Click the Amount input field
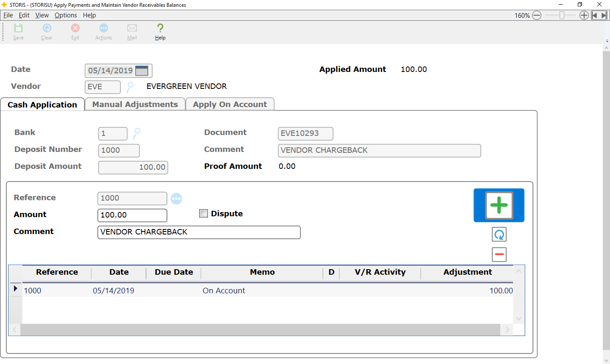This screenshot has height=364, width=610. click(x=132, y=215)
